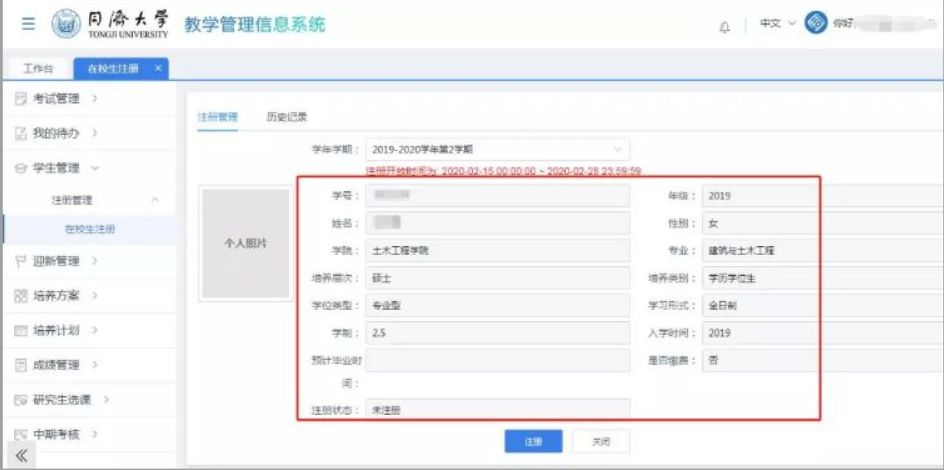Click the 成绩管理 sidebar icon
The height and width of the screenshot is (470, 944).
coord(21,365)
